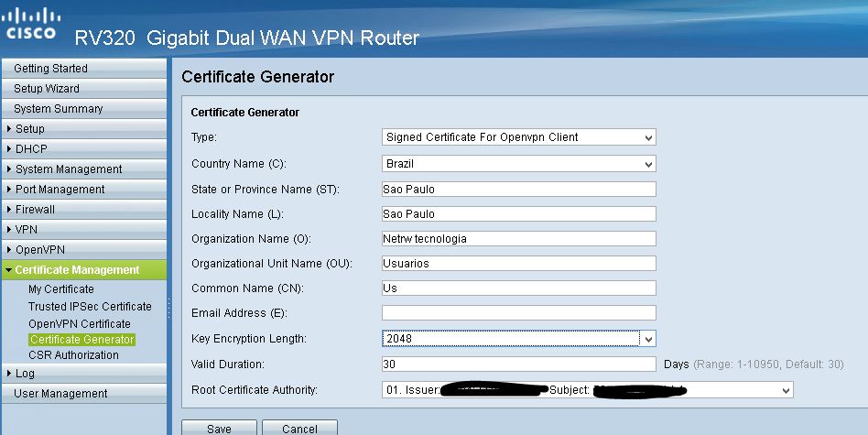Open the certificate Type dropdown
The image size is (868, 435).
519,137
